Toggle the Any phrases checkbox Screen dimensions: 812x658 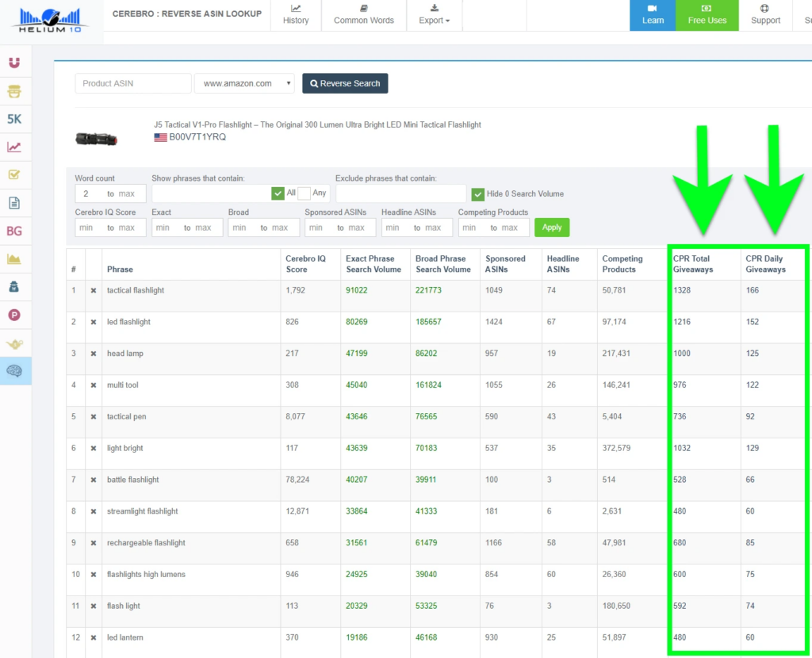(x=304, y=193)
